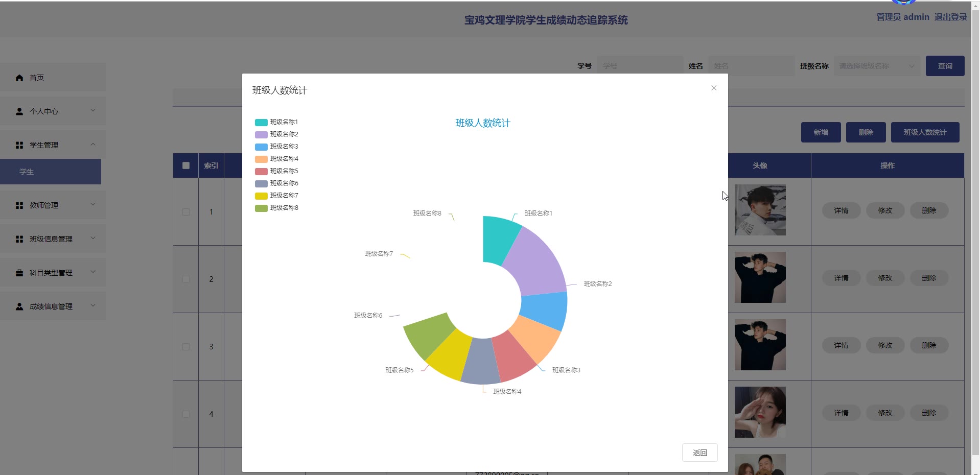Expand the 成绩信息管理 menu chevron
980x475 pixels.
[93, 305]
